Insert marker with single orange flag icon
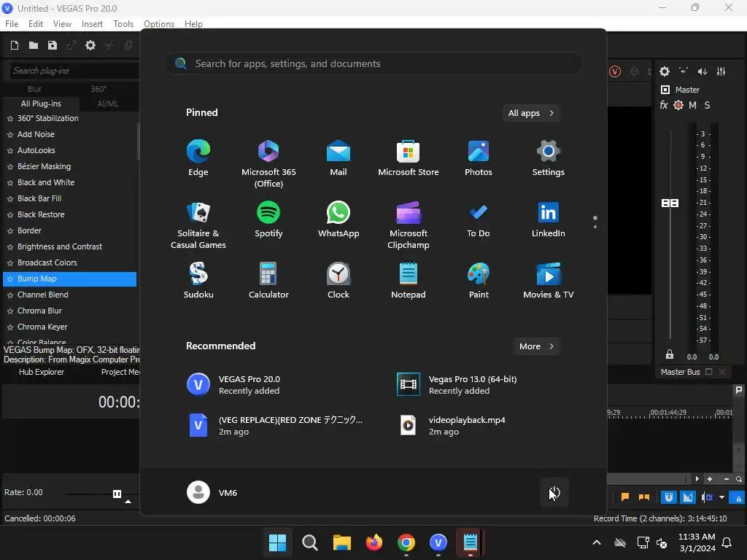The height and width of the screenshot is (560, 747). click(x=625, y=497)
